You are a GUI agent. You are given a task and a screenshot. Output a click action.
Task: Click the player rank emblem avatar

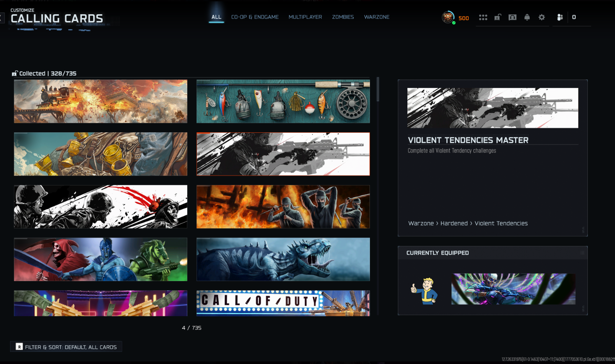448,17
